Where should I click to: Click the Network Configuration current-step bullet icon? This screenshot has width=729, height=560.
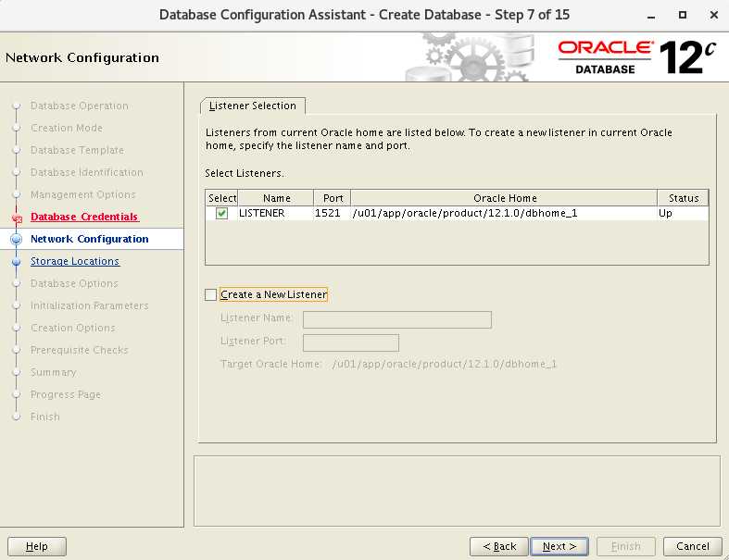(17, 240)
